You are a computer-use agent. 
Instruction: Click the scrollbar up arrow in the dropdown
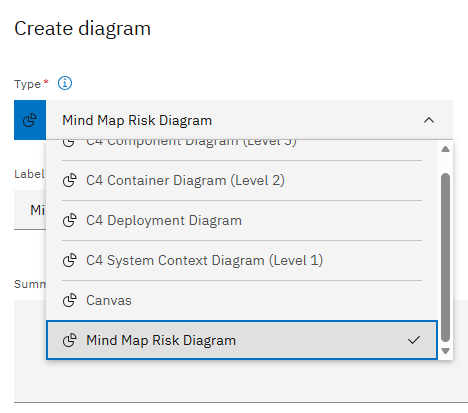tap(445, 149)
